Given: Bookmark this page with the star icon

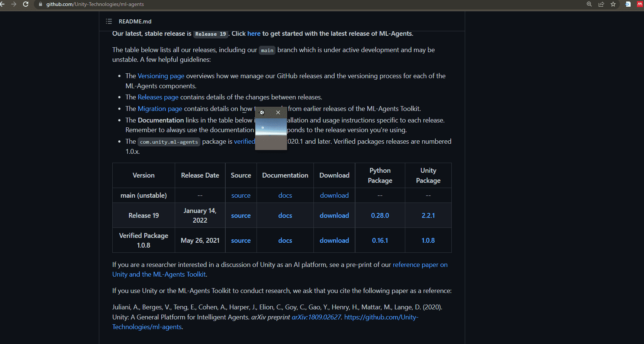Looking at the screenshot, I should pyautogui.click(x=613, y=4).
